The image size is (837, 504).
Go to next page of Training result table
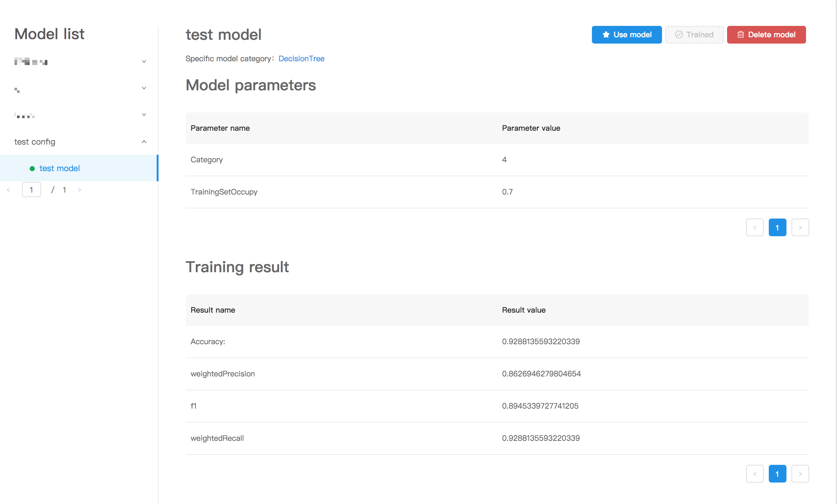800,474
